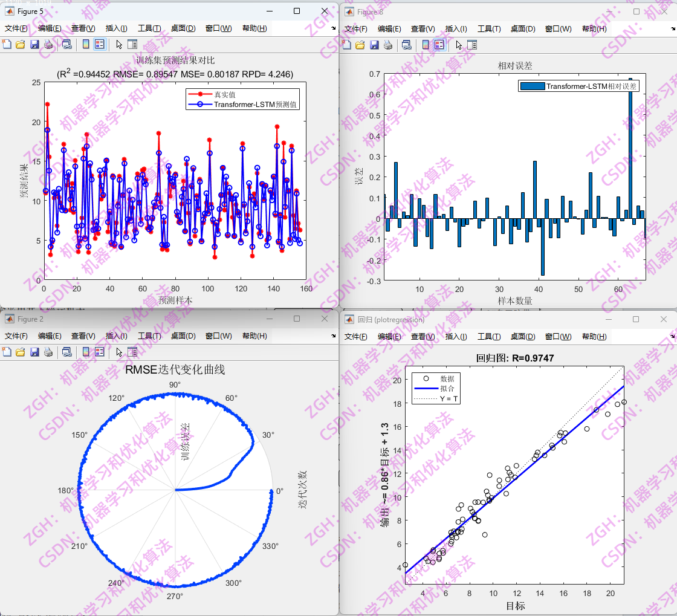The width and height of the screenshot is (677, 616).
Task: Click Save Figure icon in Figure 8 toolbar
Action: (374, 45)
